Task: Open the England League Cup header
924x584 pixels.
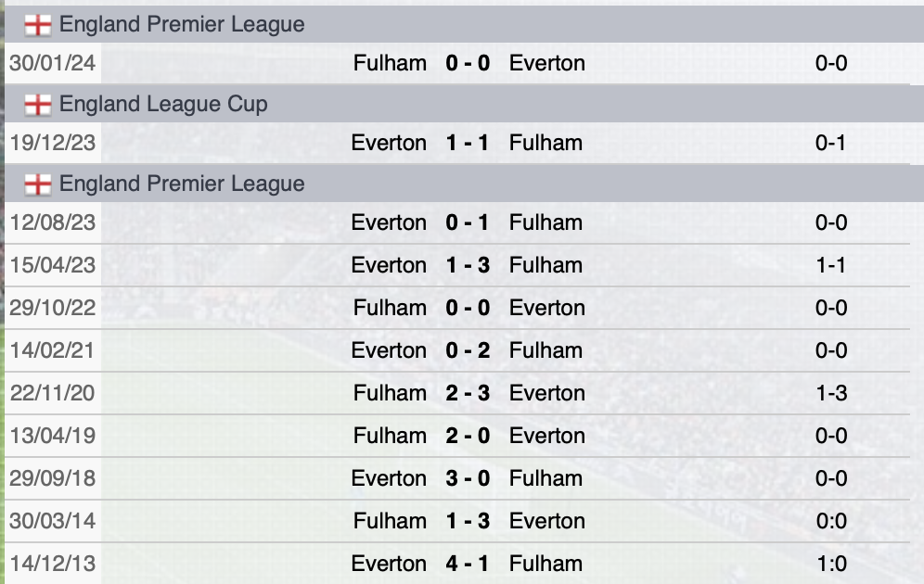Action: [x=166, y=104]
